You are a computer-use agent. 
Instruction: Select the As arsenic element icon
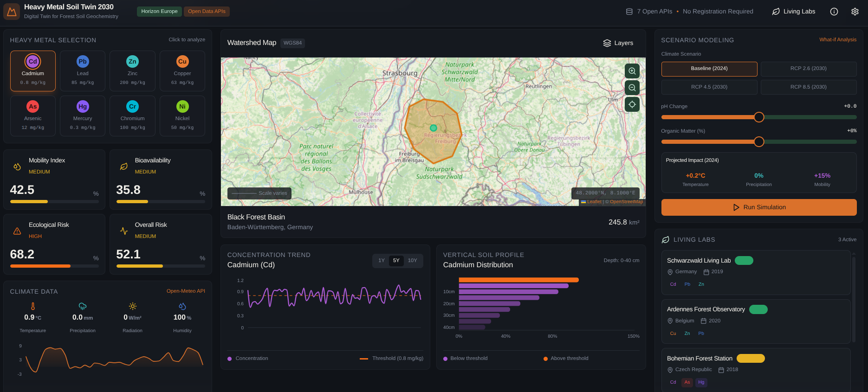tap(33, 106)
